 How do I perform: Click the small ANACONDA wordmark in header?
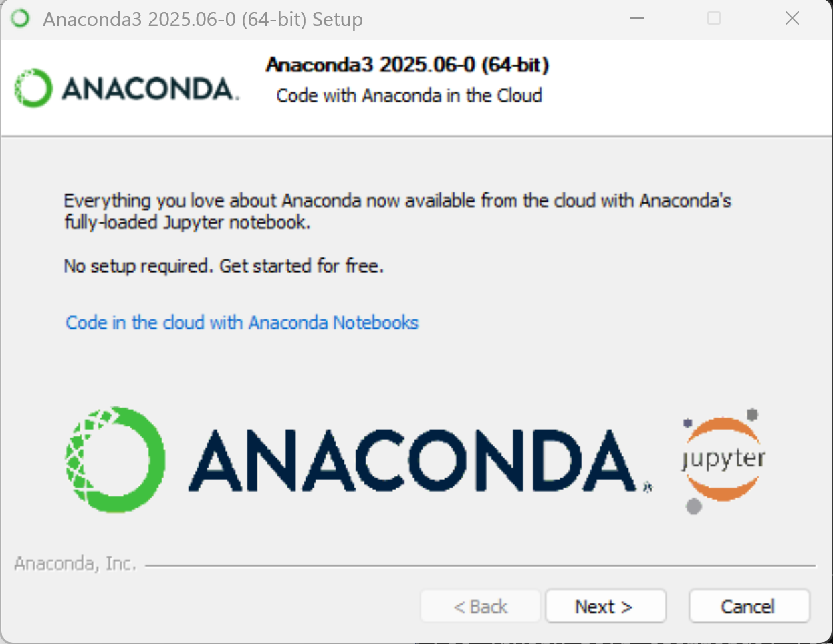150,89
